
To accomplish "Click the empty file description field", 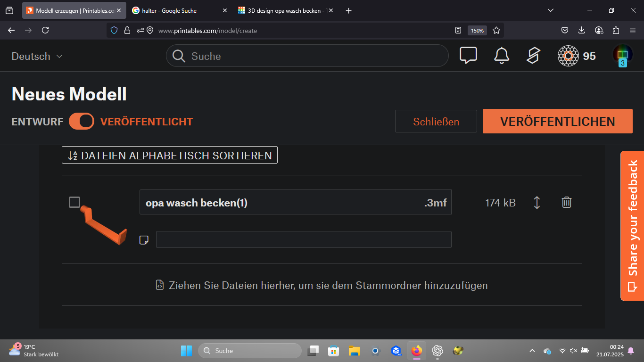I will click(304, 239).
